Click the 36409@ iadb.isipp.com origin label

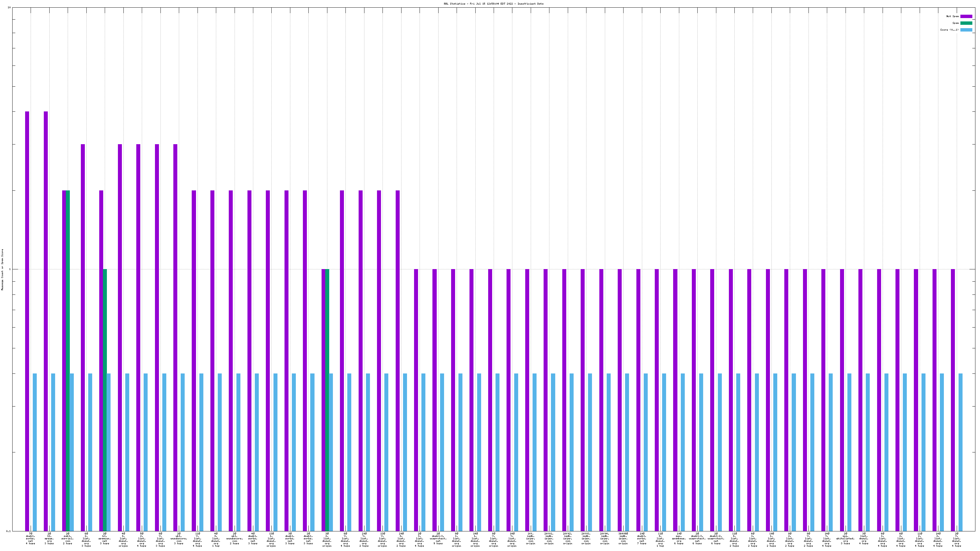[623, 538]
